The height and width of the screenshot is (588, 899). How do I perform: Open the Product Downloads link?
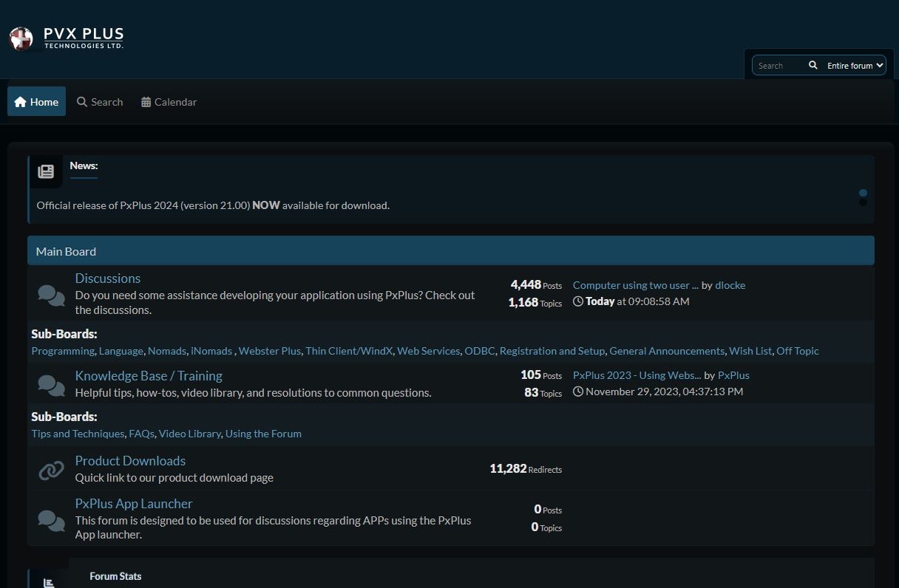tap(130, 461)
